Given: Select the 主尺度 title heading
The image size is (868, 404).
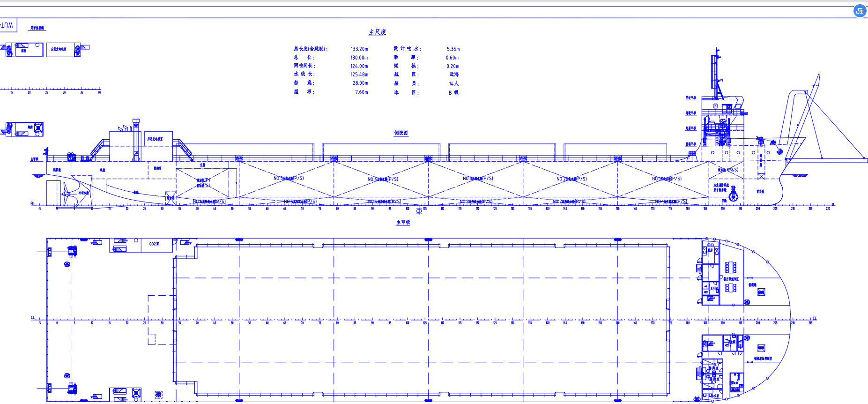Looking at the screenshot, I should 378,32.
